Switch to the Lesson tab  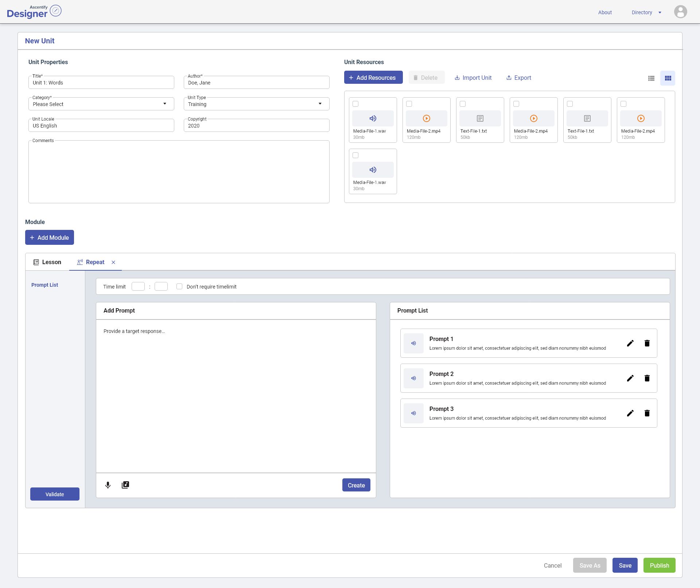coord(47,262)
